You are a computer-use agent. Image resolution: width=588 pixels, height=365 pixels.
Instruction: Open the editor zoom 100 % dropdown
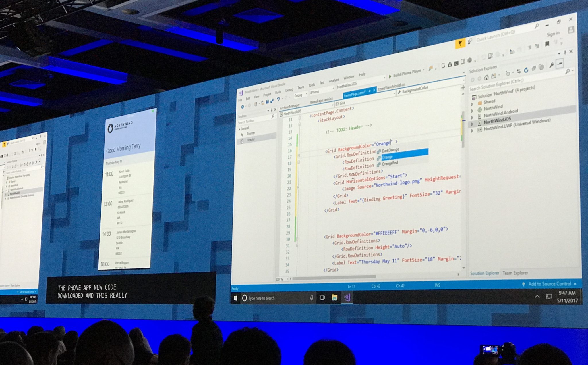click(282, 279)
